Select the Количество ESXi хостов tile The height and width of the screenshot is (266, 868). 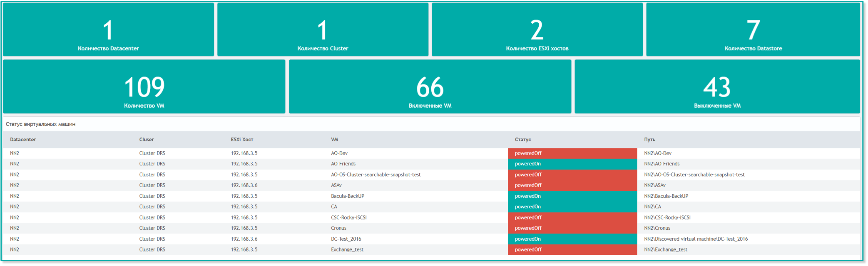tap(537, 30)
